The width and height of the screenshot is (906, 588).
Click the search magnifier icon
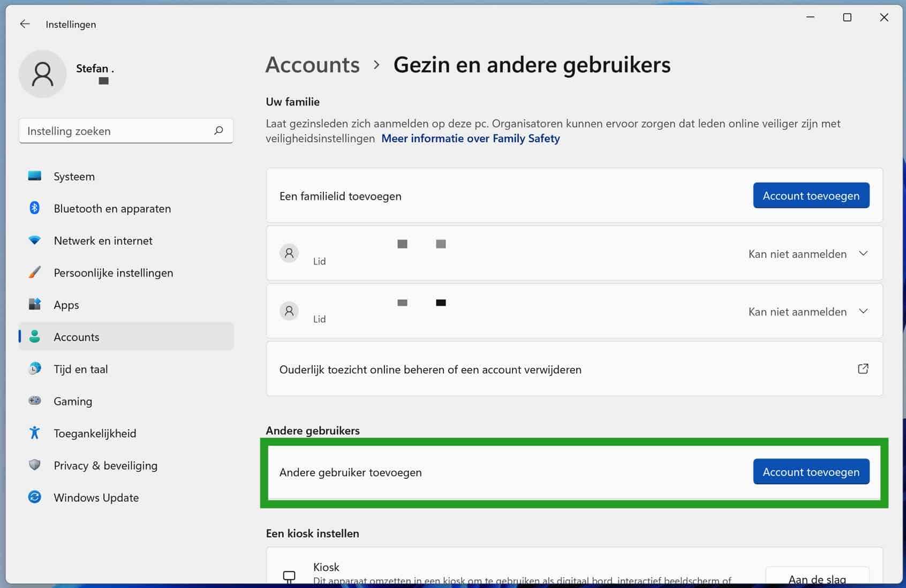point(218,131)
